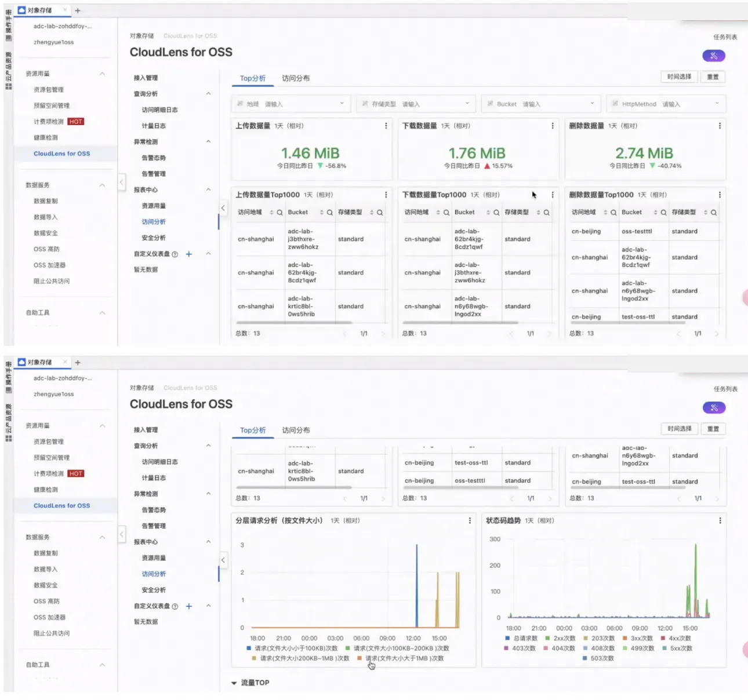Viewport: 748px width, 700px height.
Task: Search 访问地域 column in 上传数据量Top1000 table
Action: (279, 213)
